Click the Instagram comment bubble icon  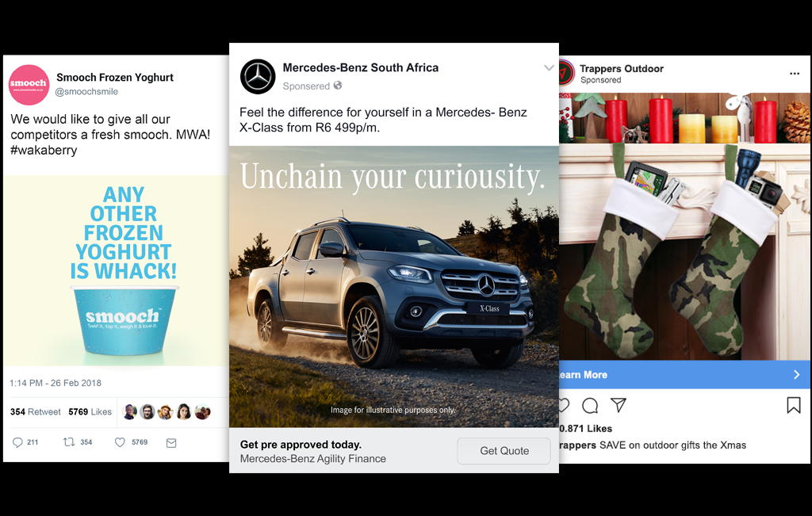pyautogui.click(x=590, y=405)
